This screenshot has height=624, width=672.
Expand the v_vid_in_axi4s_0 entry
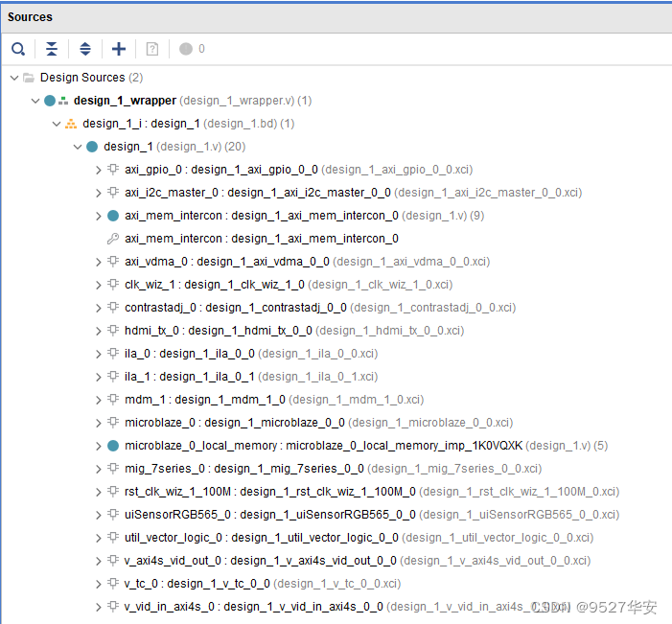98,608
